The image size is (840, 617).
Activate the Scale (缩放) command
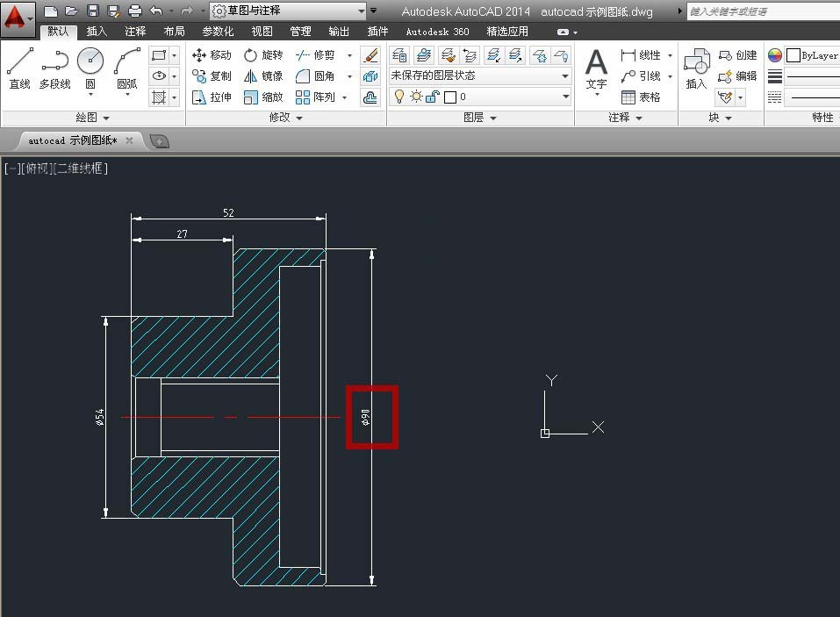(x=263, y=97)
